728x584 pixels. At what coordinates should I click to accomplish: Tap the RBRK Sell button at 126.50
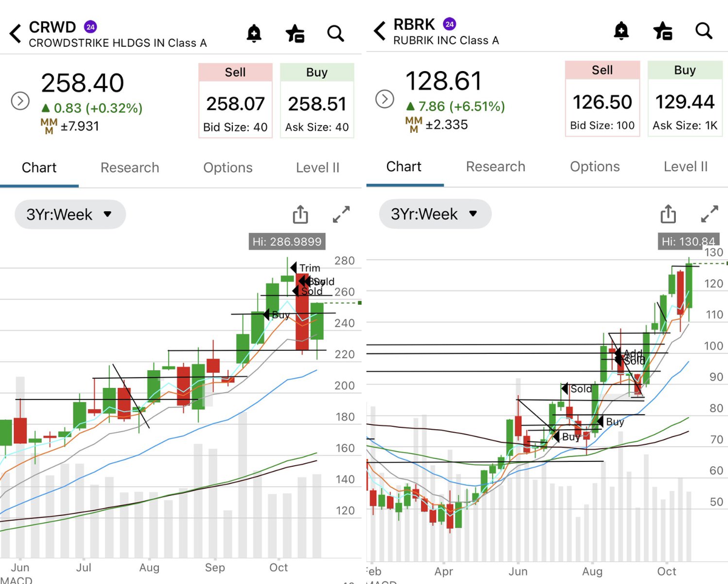coord(602,98)
